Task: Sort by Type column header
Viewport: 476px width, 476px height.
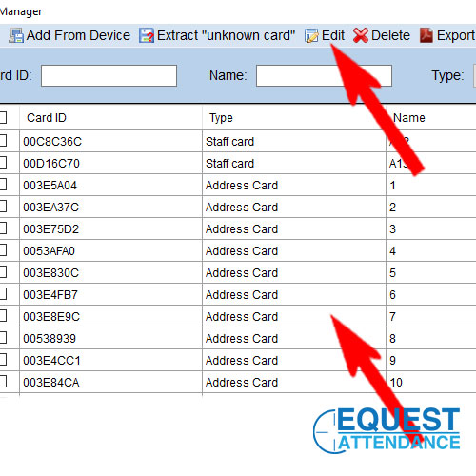Action: 221,118
